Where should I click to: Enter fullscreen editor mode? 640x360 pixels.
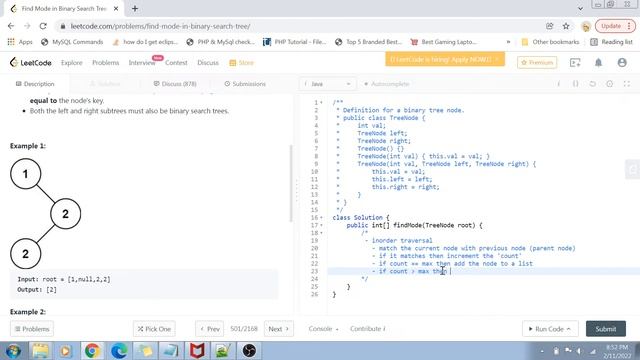coord(627,84)
